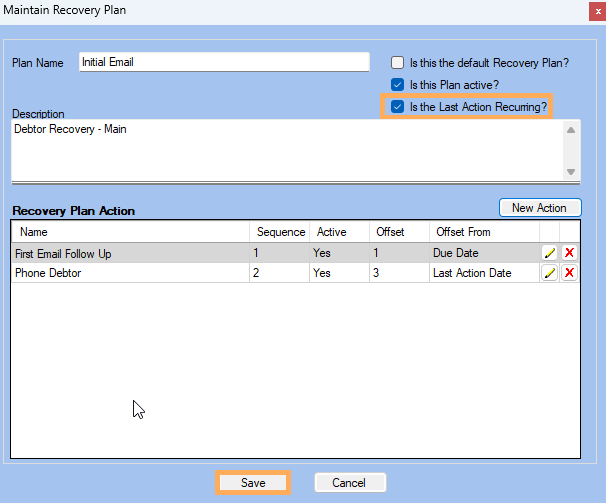Save the recovery plan
Screen dimensions: 606x503
[x=253, y=483]
